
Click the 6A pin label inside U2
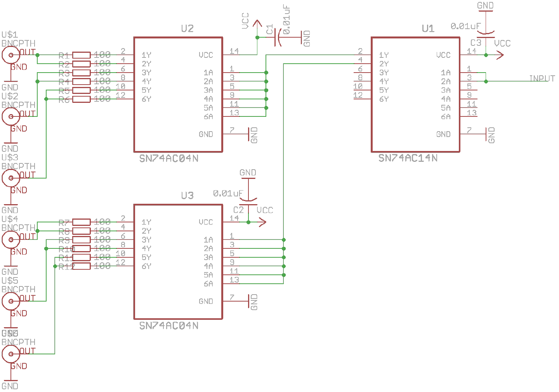pos(208,116)
